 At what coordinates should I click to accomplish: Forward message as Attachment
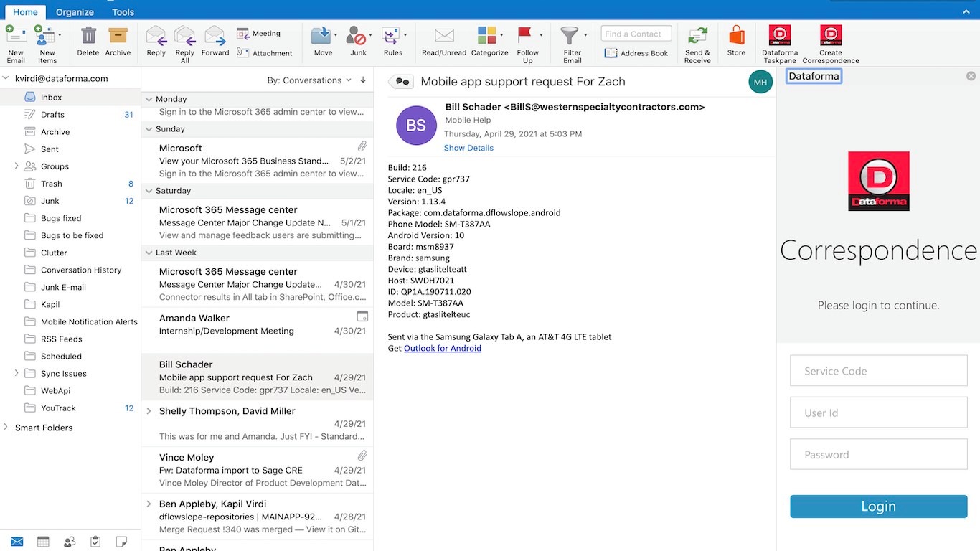click(265, 53)
